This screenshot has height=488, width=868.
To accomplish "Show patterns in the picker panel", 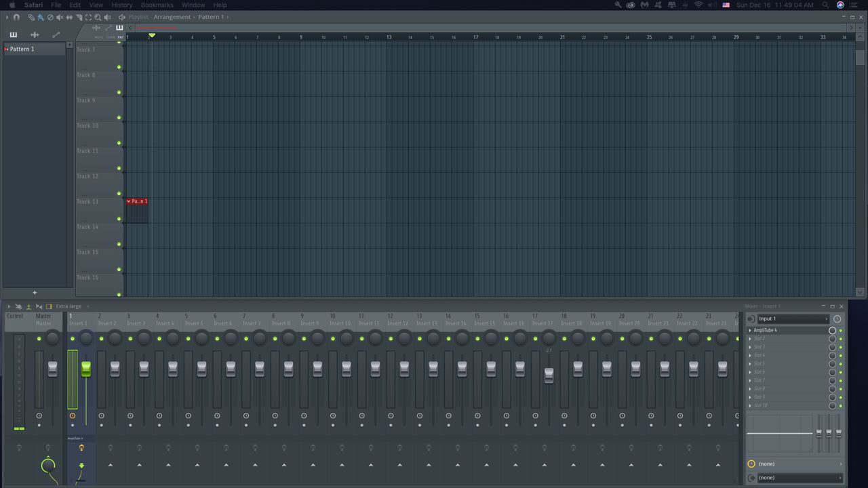I will 13,35.
